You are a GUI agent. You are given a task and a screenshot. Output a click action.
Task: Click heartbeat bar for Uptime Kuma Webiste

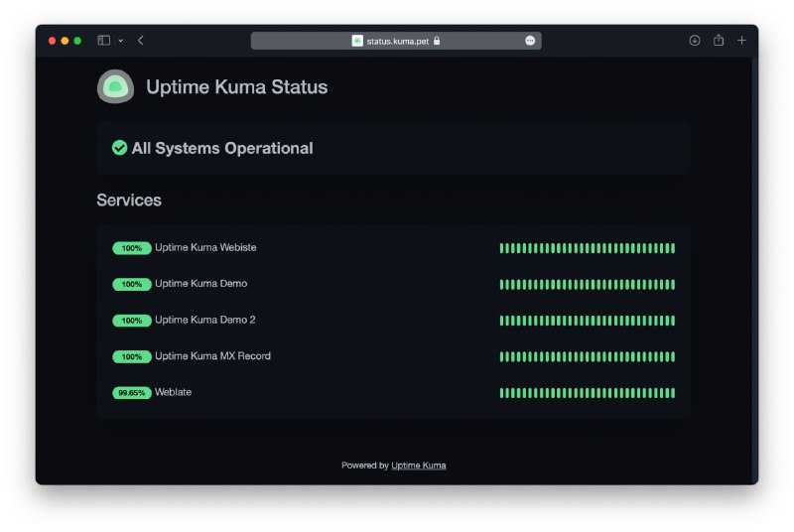coord(588,248)
